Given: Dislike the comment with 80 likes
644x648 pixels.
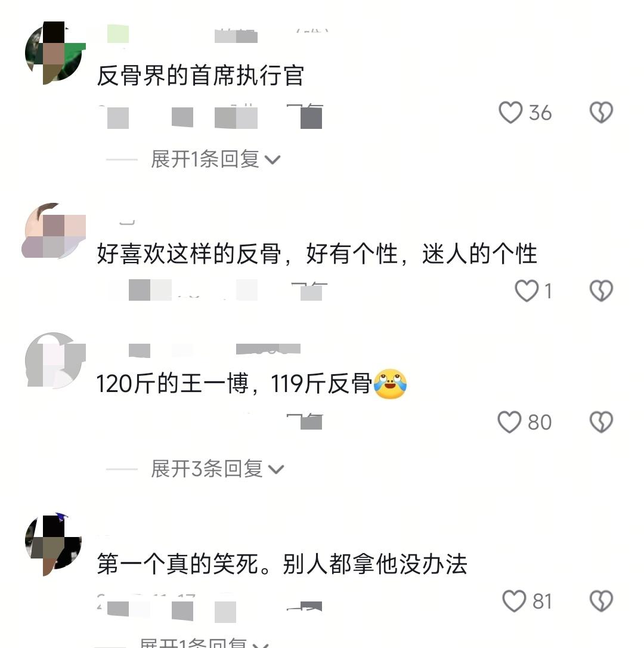Looking at the screenshot, I should (x=601, y=422).
